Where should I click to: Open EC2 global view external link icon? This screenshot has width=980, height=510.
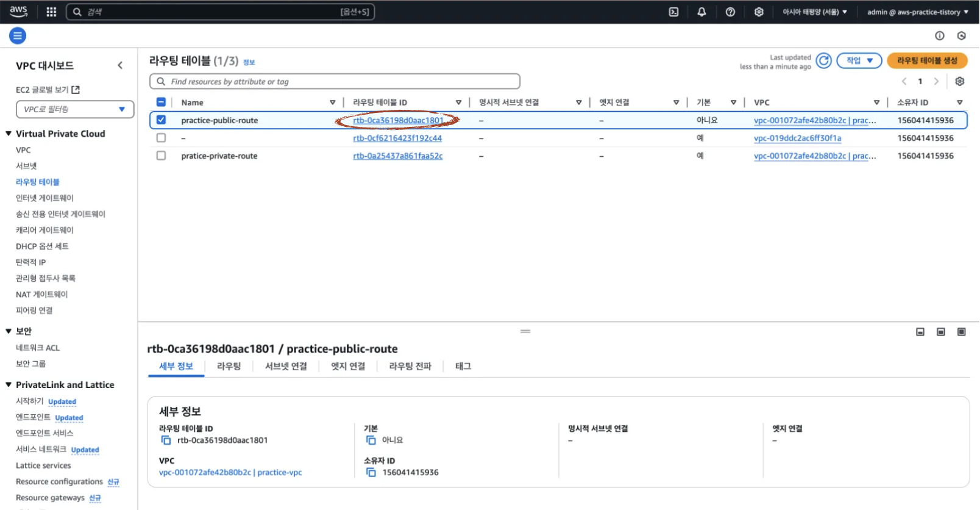pos(76,90)
